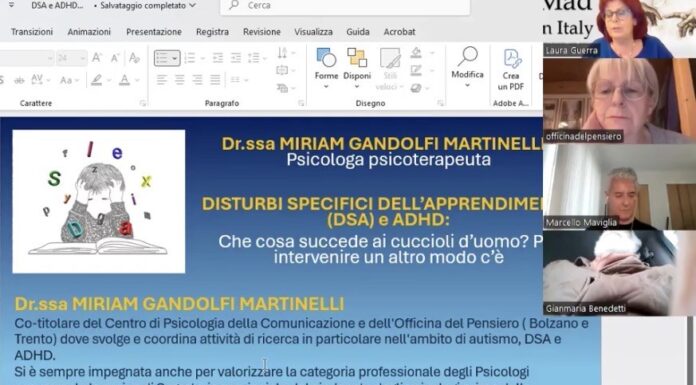696x385 pixels.
Task: Justify the paragraph text
Action: point(215,80)
